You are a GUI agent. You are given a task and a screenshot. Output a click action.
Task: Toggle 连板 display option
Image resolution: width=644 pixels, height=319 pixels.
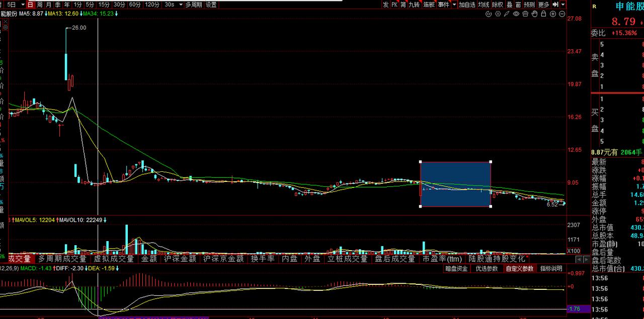(429, 5)
